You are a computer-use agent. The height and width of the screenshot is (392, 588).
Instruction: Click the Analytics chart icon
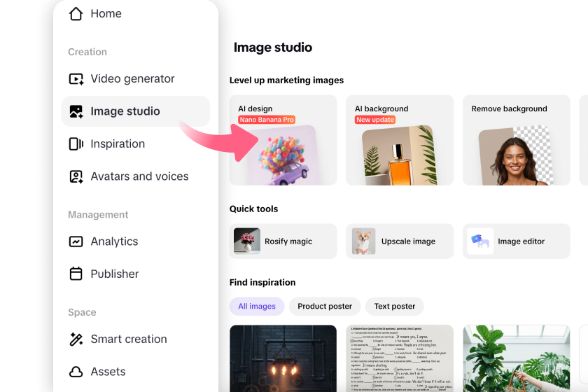[76, 241]
